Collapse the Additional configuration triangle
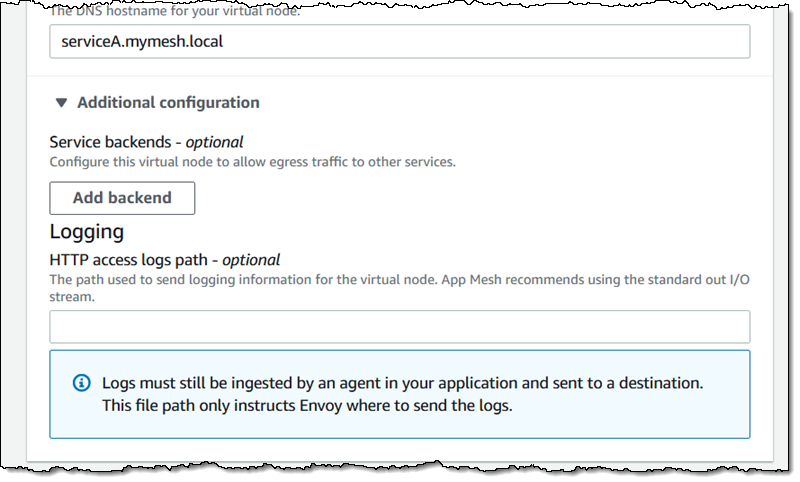The height and width of the screenshot is (482, 800). (62, 103)
